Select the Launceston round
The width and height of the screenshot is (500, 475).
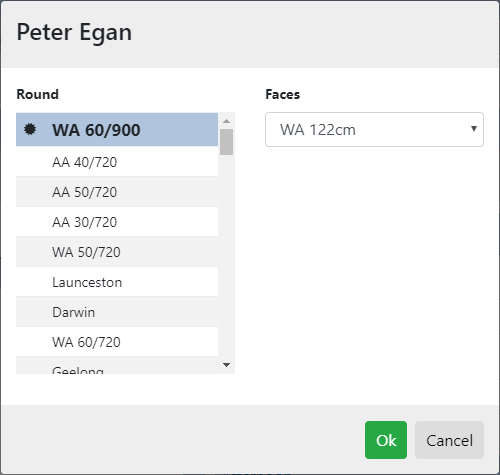point(117,282)
